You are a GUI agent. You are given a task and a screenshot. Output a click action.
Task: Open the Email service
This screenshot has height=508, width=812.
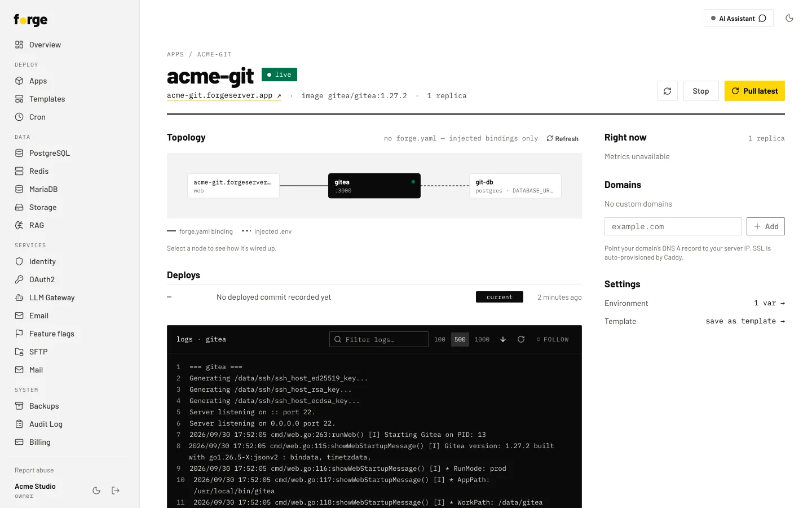coord(70,316)
